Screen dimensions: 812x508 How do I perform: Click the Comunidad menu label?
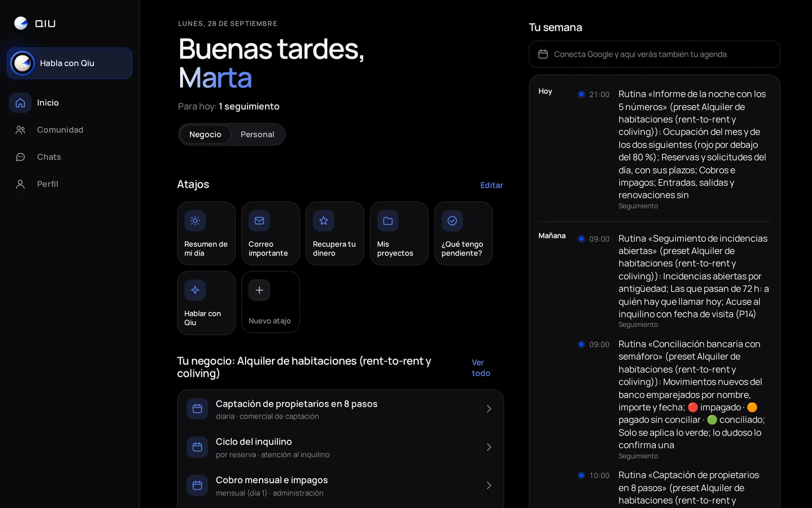60,130
